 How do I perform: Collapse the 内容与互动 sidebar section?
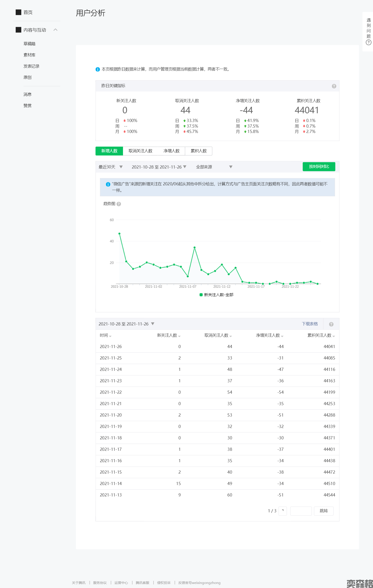coord(56,30)
